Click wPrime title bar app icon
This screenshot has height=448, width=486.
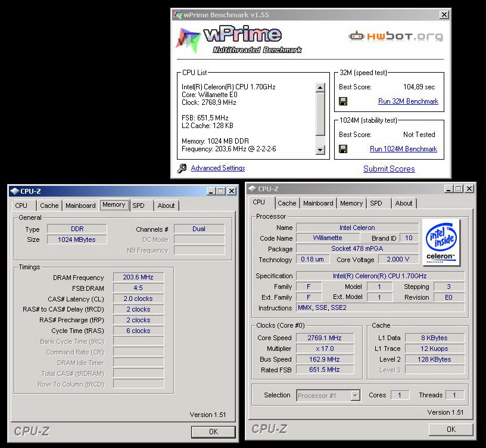pos(178,14)
